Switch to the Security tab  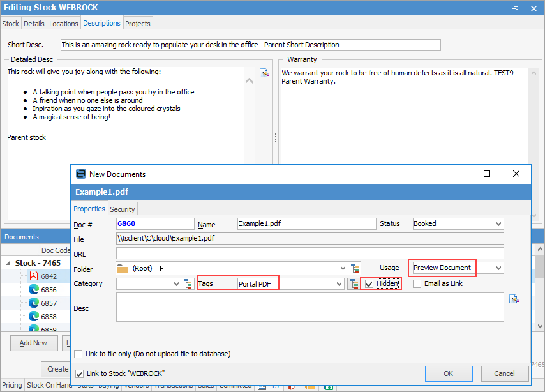pyautogui.click(x=123, y=209)
